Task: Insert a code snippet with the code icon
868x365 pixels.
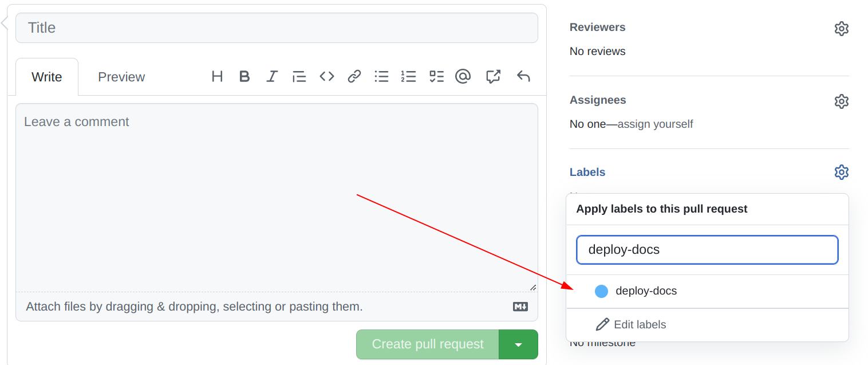Action: pyautogui.click(x=327, y=76)
